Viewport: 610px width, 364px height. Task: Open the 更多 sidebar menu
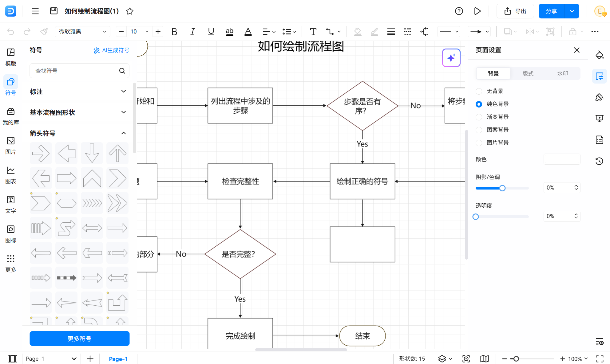click(11, 264)
